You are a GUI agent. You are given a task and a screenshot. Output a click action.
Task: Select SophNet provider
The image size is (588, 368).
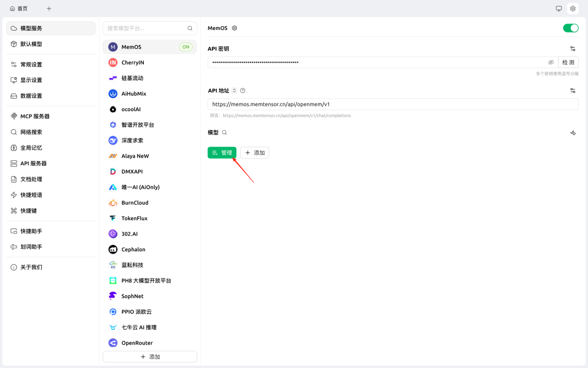click(x=150, y=296)
